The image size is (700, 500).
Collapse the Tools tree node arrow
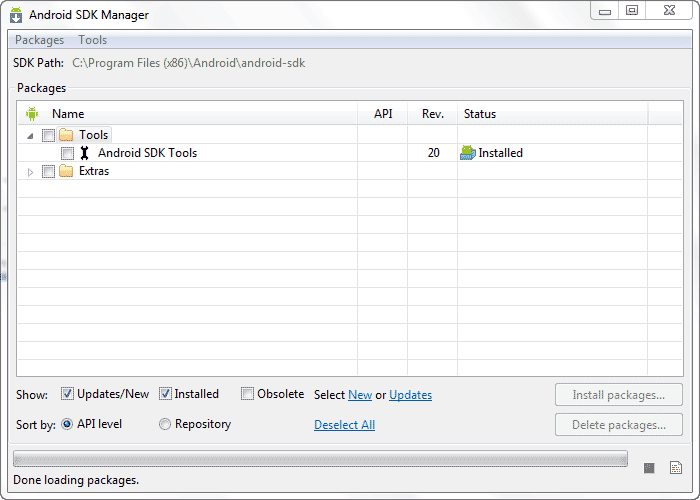point(30,135)
